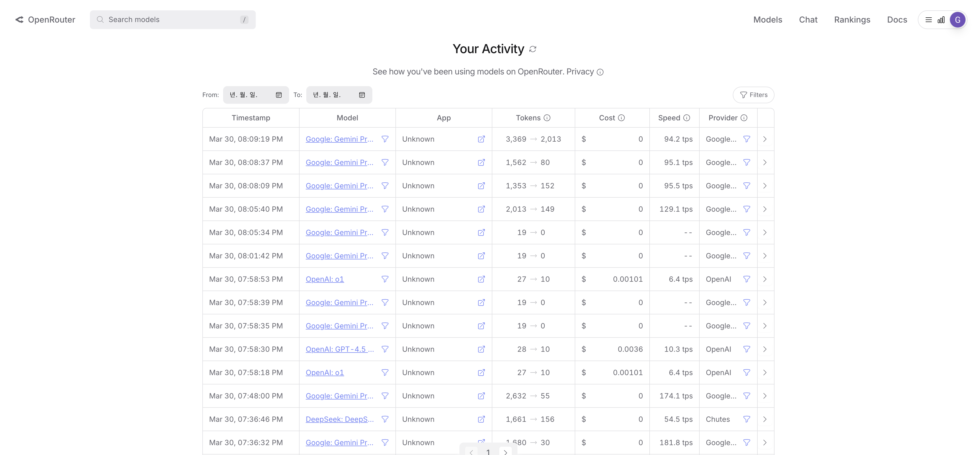Image resolution: width=980 pixels, height=455 pixels.
Task: Open the activity chart icon in the top bar
Action: tap(941, 20)
